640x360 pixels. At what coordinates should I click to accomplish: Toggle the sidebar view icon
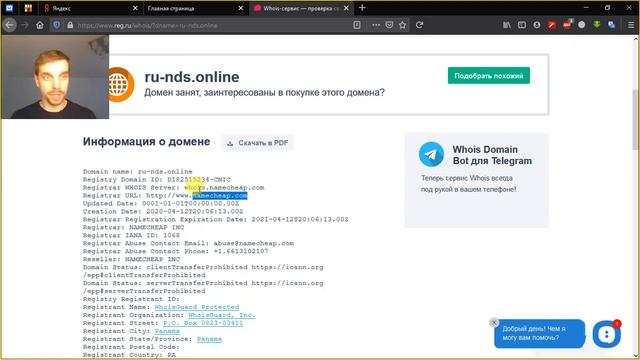point(522,25)
